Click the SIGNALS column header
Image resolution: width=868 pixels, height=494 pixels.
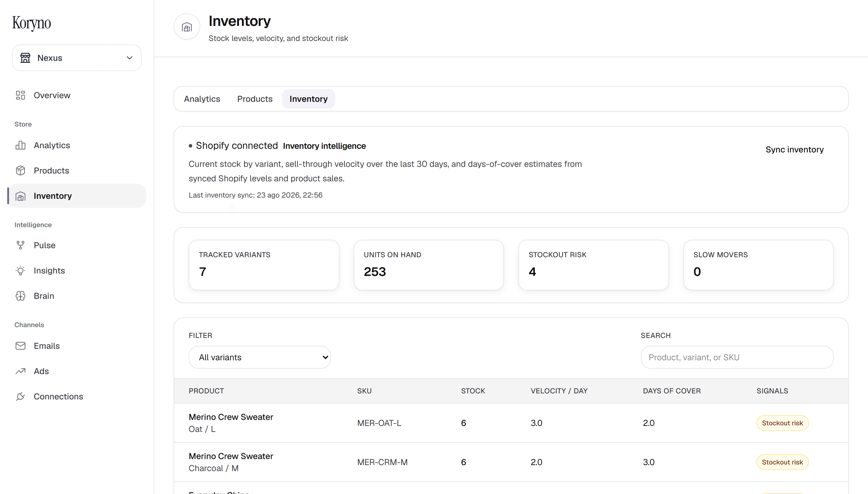(x=772, y=391)
